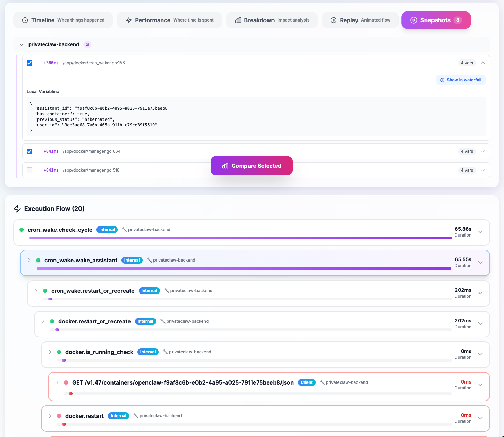The width and height of the screenshot is (504, 437).
Task: Click the lightning bolt icon on Performance tab
Action: pos(129,20)
